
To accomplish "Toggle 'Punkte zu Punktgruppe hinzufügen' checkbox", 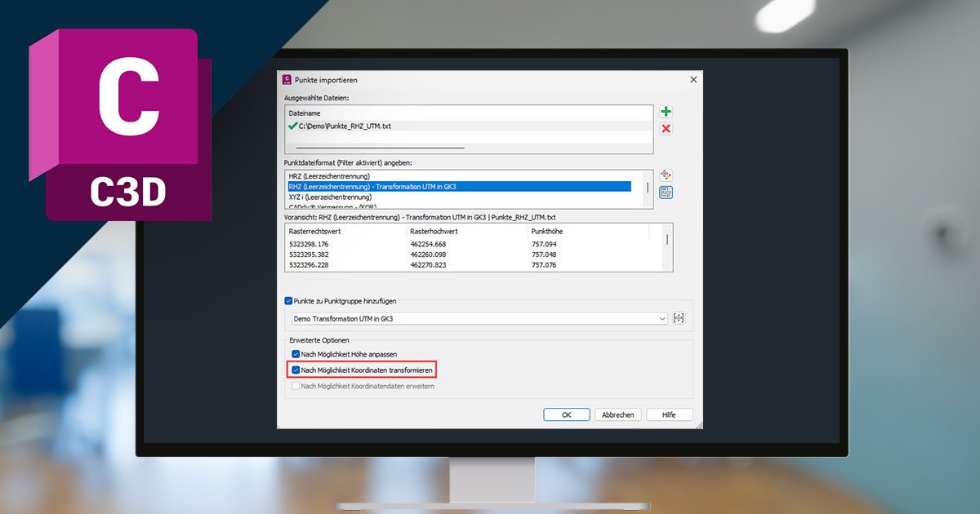I will point(288,301).
